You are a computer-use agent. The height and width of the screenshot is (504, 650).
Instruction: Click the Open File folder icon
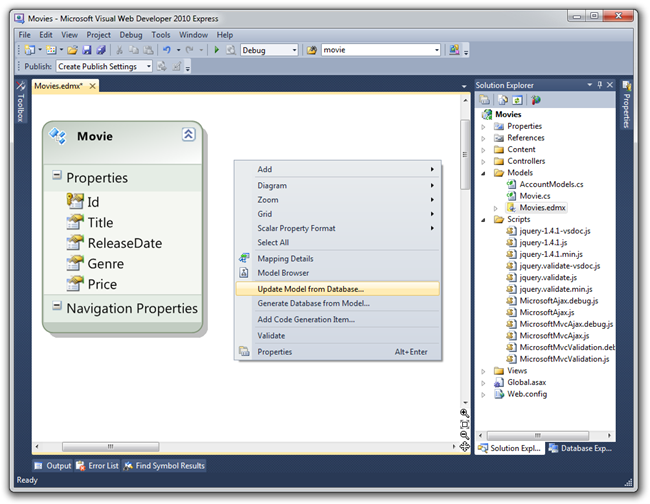tap(73, 50)
